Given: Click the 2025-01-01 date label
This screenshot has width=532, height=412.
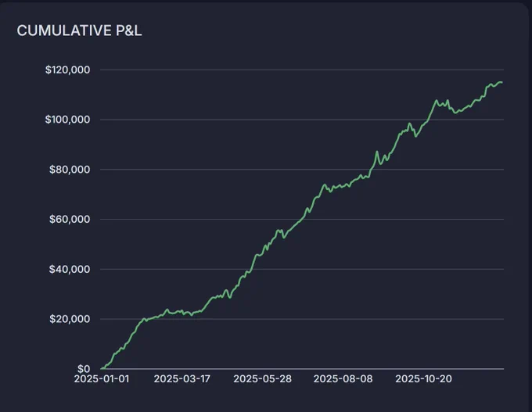Looking at the screenshot, I should click(x=102, y=378).
